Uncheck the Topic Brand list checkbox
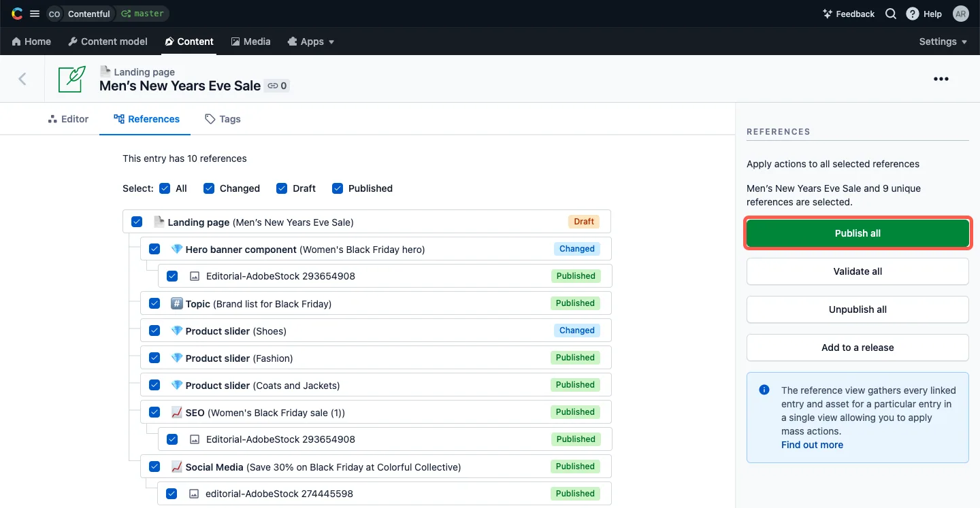 [x=154, y=303]
